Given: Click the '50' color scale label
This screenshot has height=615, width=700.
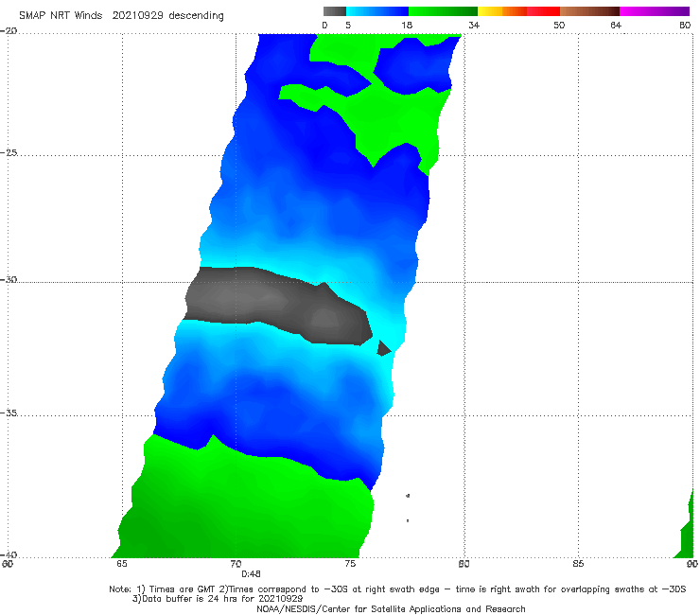Looking at the screenshot, I should tap(559, 26).
